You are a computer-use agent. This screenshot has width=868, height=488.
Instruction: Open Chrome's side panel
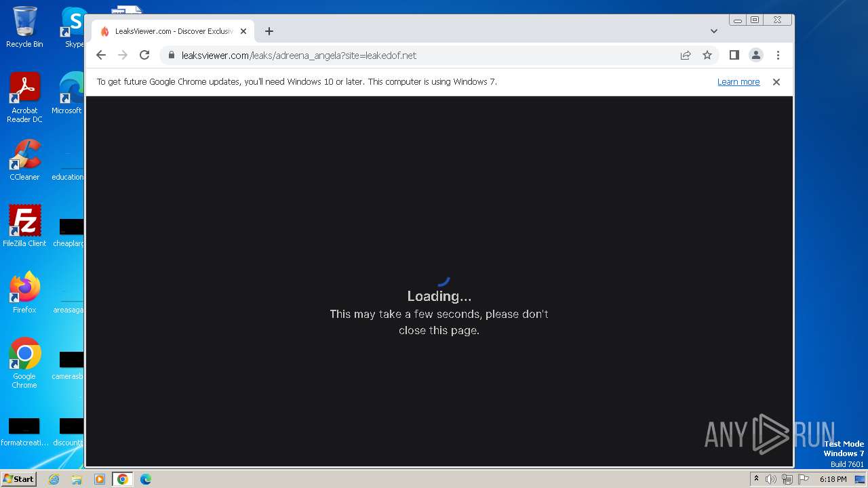point(734,56)
